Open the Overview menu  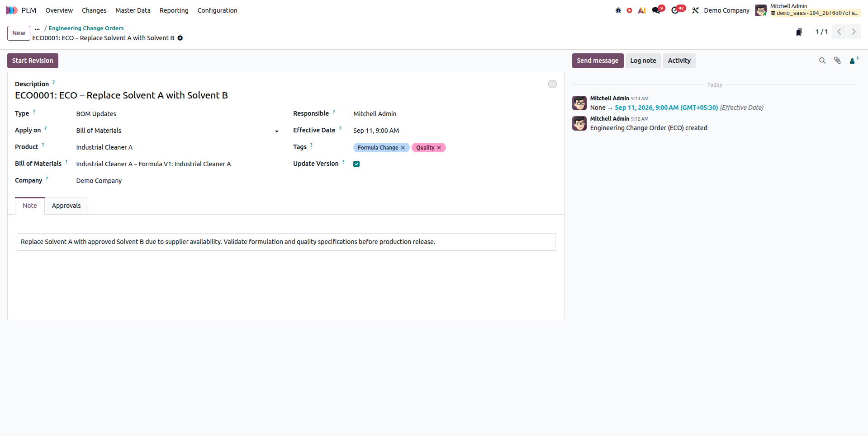tap(59, 10)
